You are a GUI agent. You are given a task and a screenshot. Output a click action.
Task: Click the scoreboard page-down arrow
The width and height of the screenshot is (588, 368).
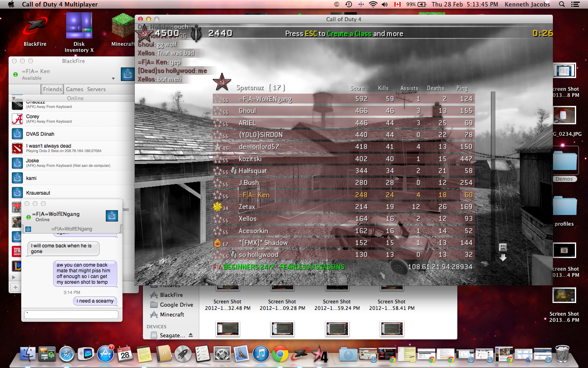(503, 258)
